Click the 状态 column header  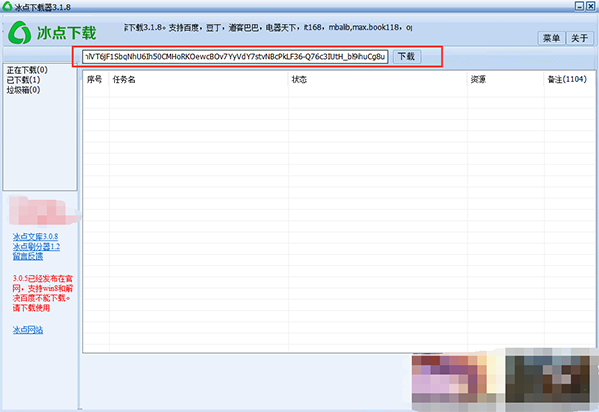pos(377,79)
